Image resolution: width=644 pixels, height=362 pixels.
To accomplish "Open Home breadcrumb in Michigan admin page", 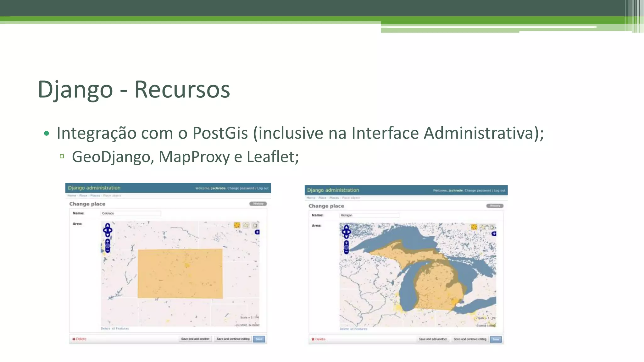I will click(x=311, y=198).
